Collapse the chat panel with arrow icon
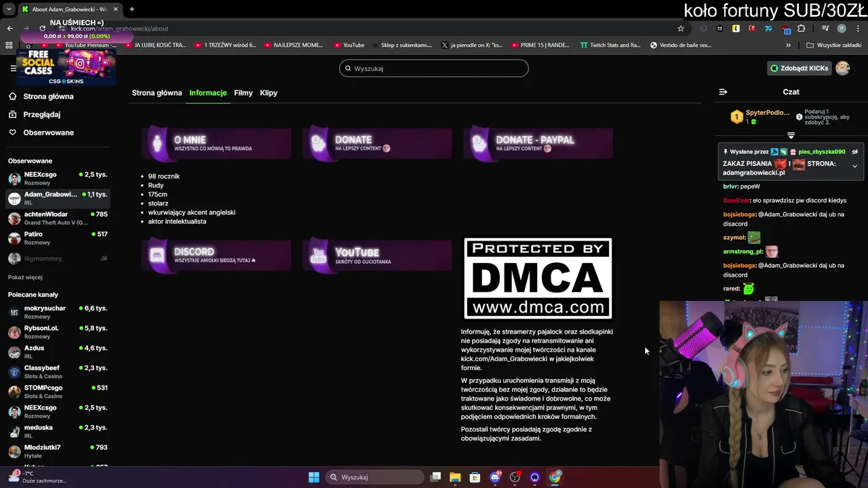The height and width of the screenshot is (488, 868). point(723,91)
